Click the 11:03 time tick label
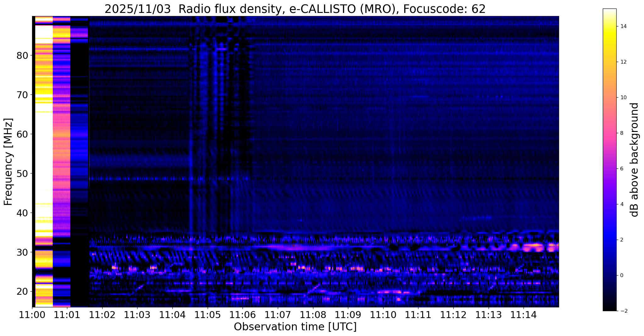The image size is (644, 336). [137, 315]
